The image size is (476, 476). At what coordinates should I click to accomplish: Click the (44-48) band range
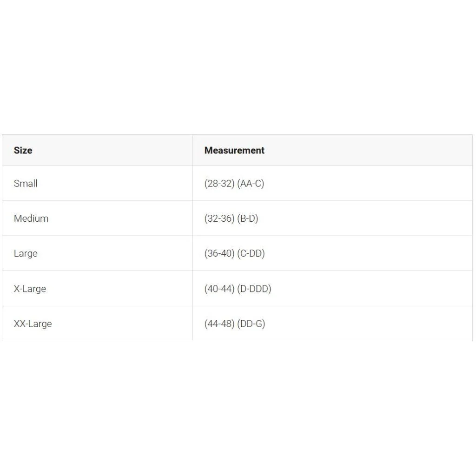click(219, 324)
